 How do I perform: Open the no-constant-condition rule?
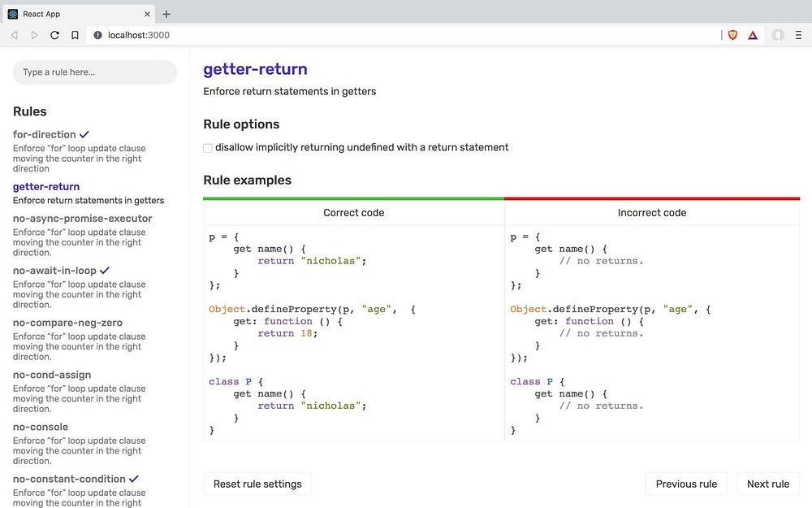point(69,479)
